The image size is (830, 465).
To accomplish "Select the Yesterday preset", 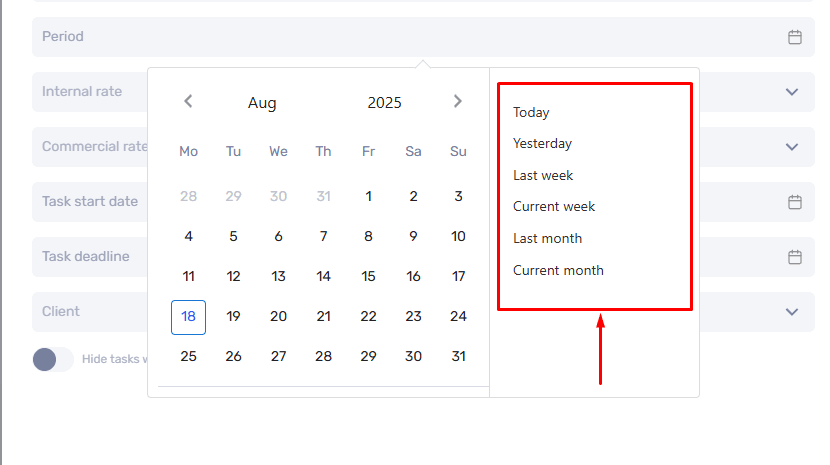I will (542, 144).
